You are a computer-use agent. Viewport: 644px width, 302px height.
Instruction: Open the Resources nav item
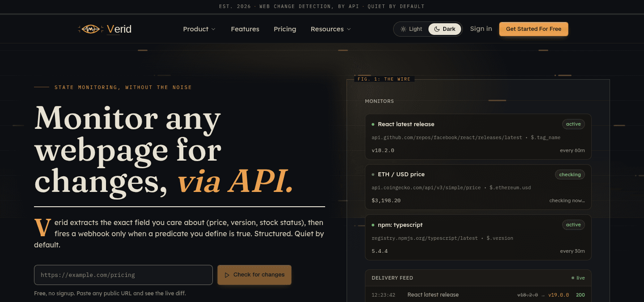click(x=331, y=29)
